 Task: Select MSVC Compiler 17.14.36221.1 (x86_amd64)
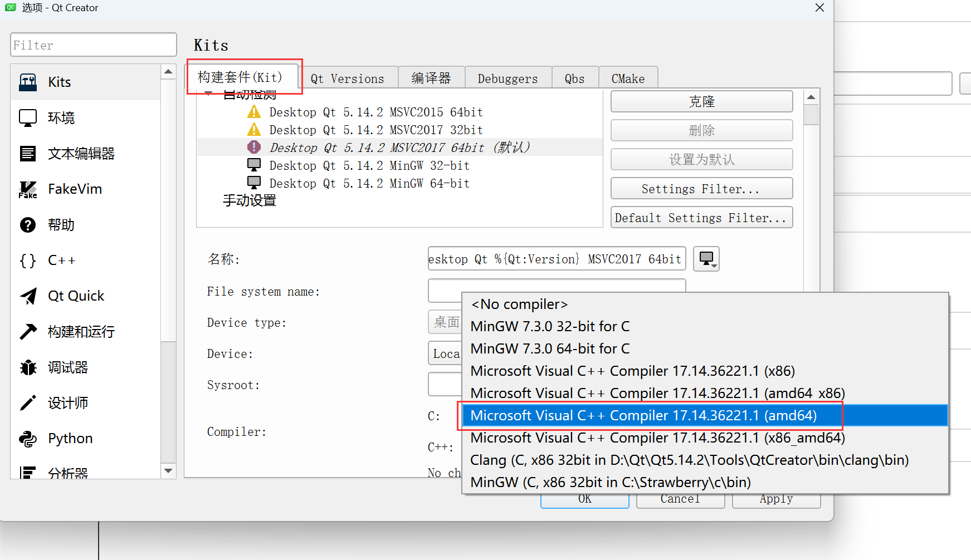pos(705,438)
